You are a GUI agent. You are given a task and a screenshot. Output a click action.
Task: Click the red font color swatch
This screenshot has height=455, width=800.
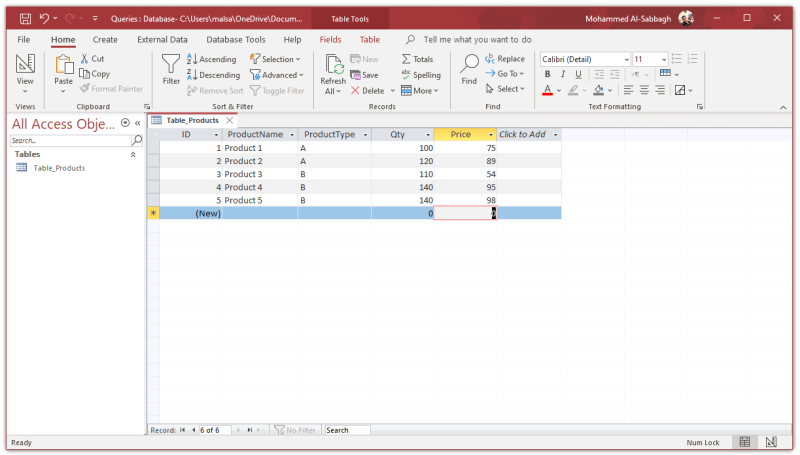[547, 91]
